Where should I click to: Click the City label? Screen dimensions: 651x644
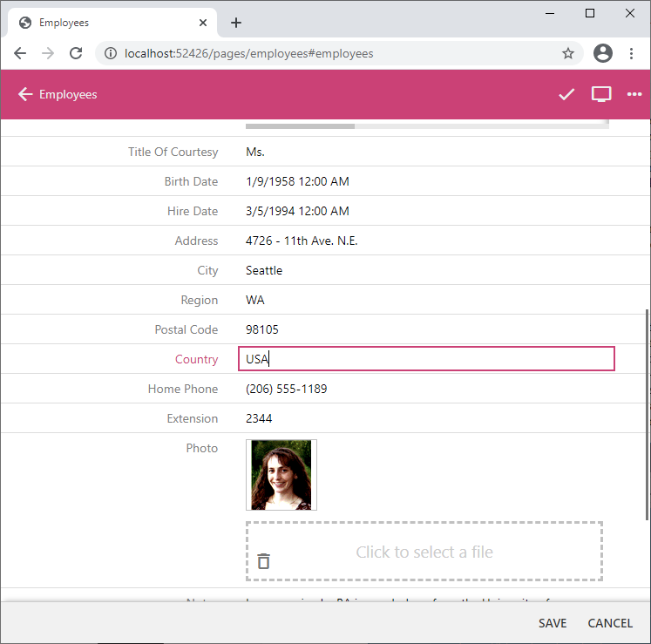pyautogui.click(x=207, y=271)
